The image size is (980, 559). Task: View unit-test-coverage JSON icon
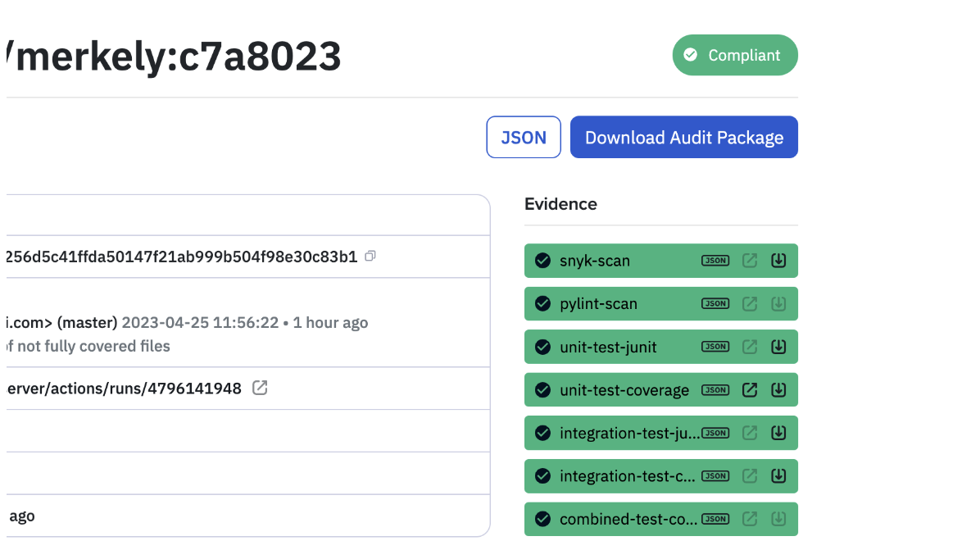[715, 390]
